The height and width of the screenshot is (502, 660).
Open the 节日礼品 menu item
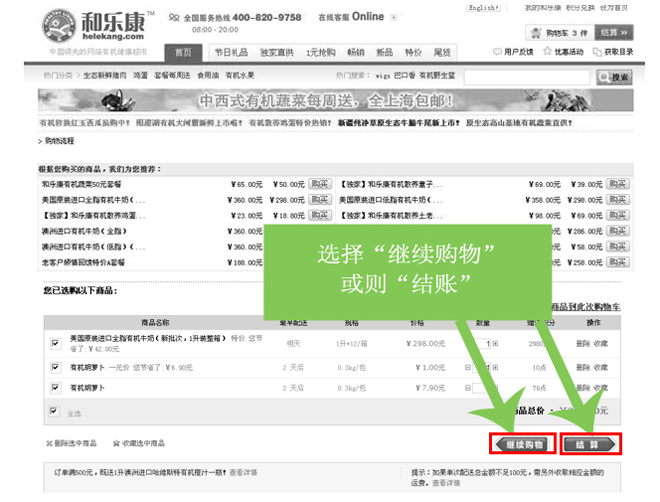231,52
